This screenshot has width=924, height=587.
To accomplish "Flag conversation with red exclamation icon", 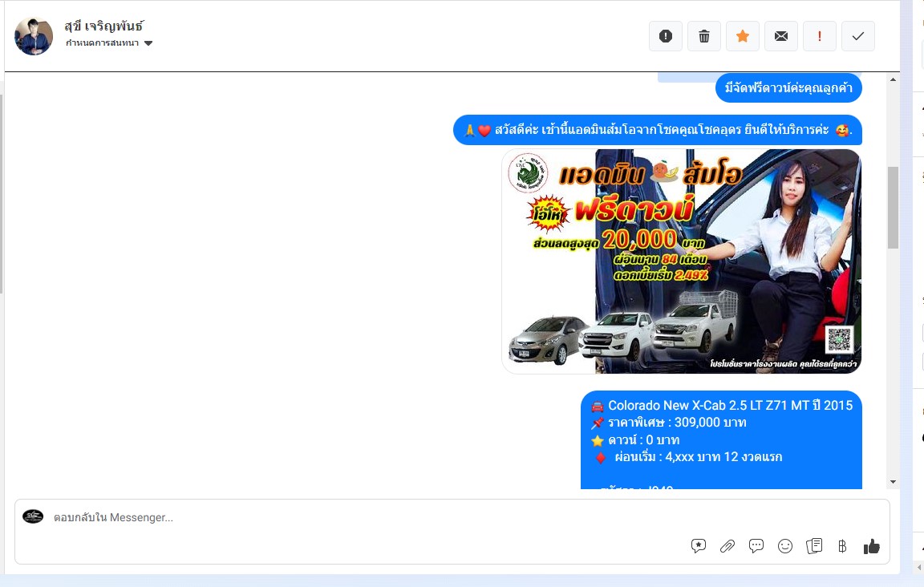I will click(x=819, y=36).
